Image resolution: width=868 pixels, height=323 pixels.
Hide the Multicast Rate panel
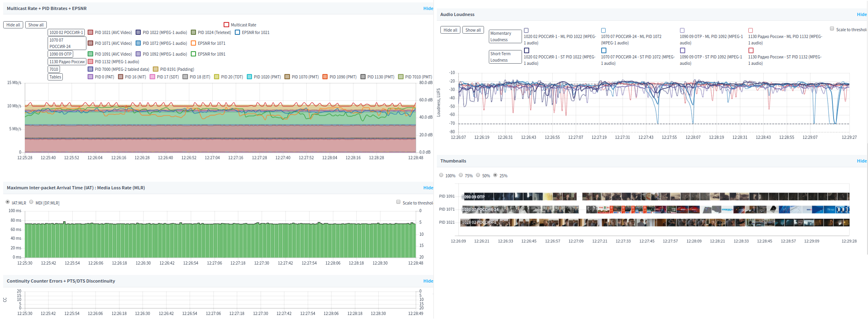click(x=428, y=8)
